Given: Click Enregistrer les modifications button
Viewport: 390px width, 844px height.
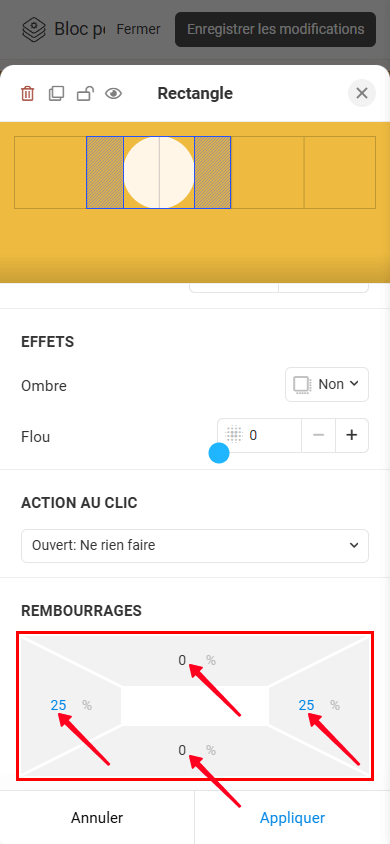Looking at the screenshot, I should (x=275, y=29).
